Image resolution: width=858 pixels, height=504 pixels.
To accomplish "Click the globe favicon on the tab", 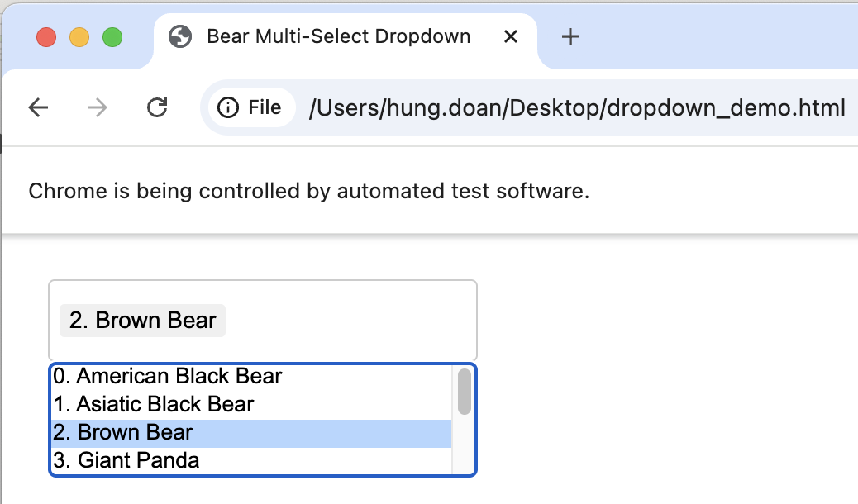I will tap(180, 36).
